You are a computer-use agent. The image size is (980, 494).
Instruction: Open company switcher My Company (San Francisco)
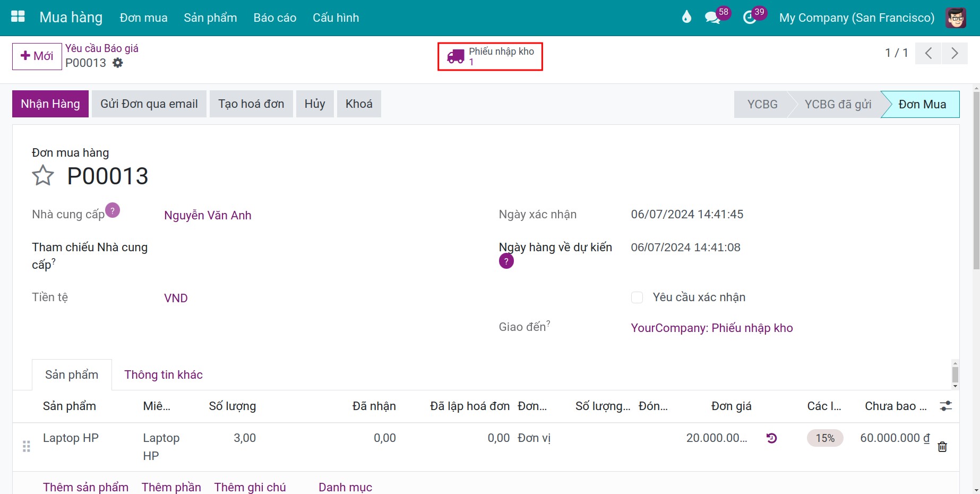857,18
